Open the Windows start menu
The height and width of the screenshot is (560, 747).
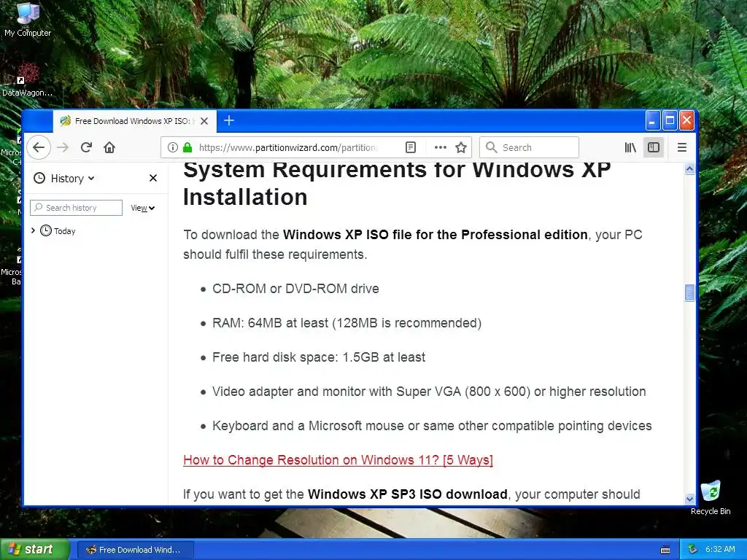click(x=34, y=549)
